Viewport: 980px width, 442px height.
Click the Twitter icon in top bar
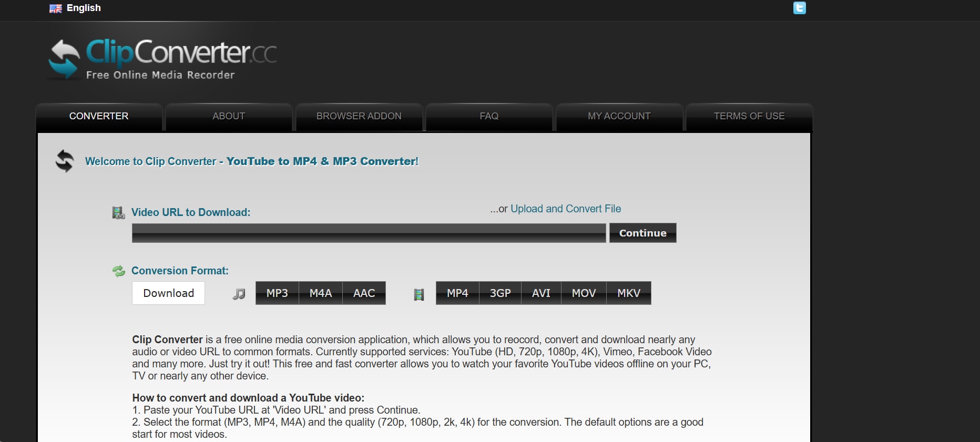click(x=799, y=8)
